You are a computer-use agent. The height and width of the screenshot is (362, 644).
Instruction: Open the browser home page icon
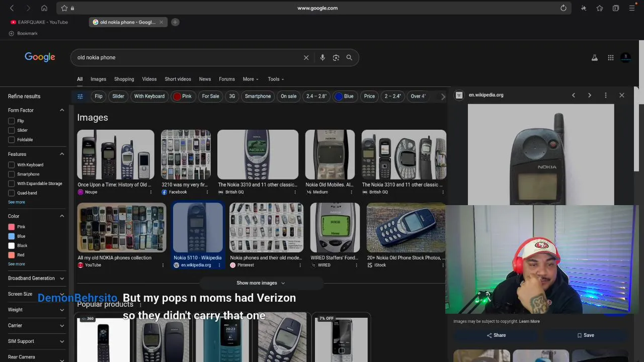click(x=44, y=8)
